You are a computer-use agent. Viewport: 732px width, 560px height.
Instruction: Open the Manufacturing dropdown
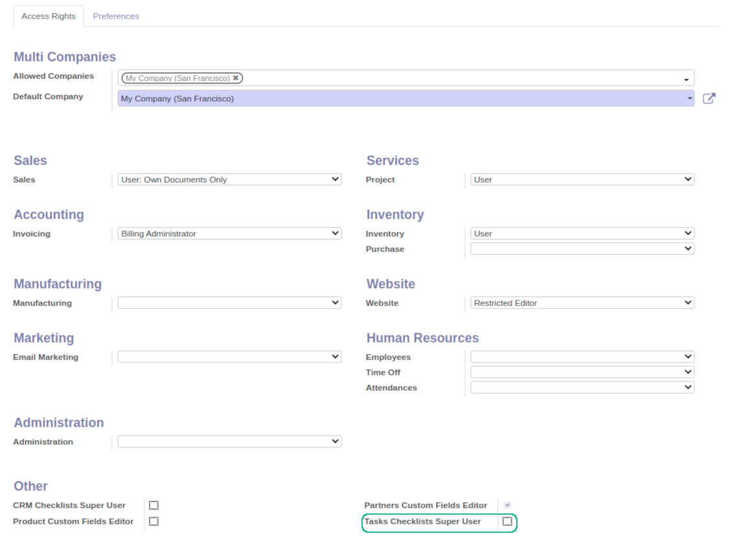click(x=229, y=302)
